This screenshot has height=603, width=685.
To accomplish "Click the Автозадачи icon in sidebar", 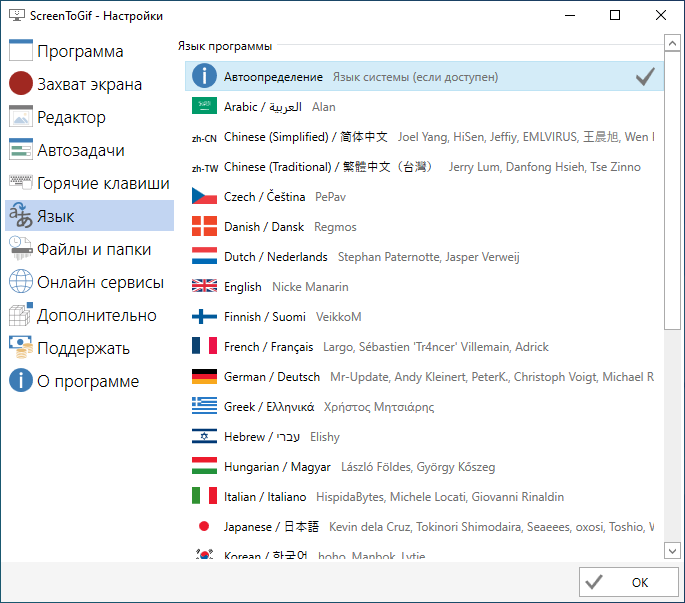I will point(21,150).
